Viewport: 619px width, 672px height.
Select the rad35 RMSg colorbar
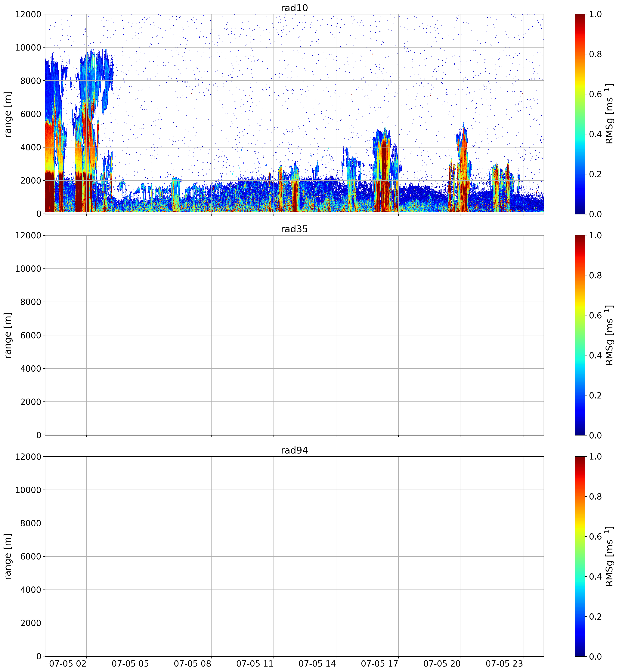click(x=580, y=335)
